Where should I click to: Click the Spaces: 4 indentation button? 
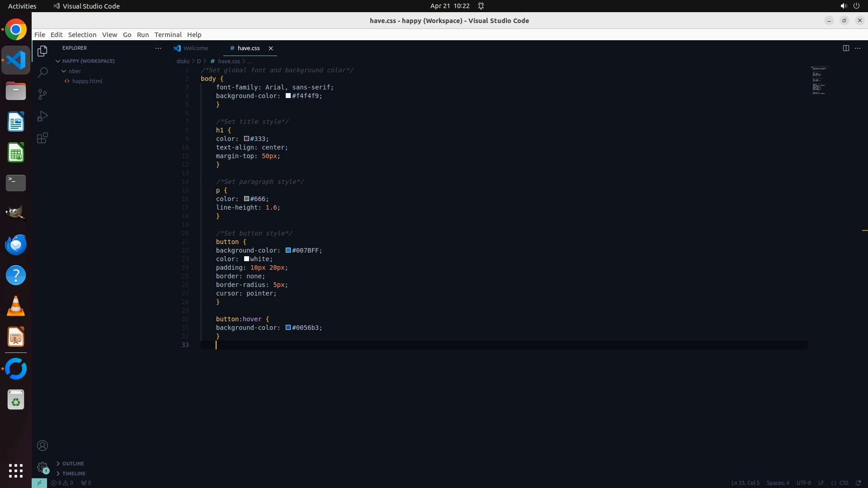point(778,483)
